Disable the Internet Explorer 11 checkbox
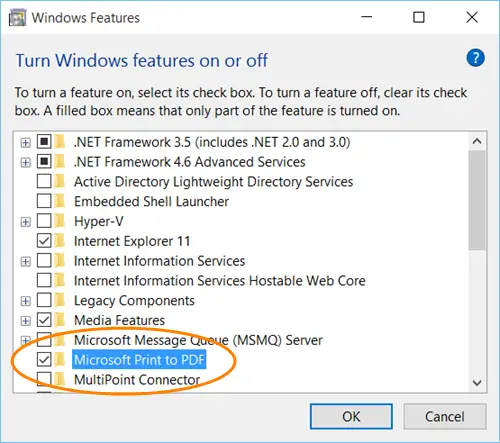This screenshot has width=500, height=443. [44, 241]
